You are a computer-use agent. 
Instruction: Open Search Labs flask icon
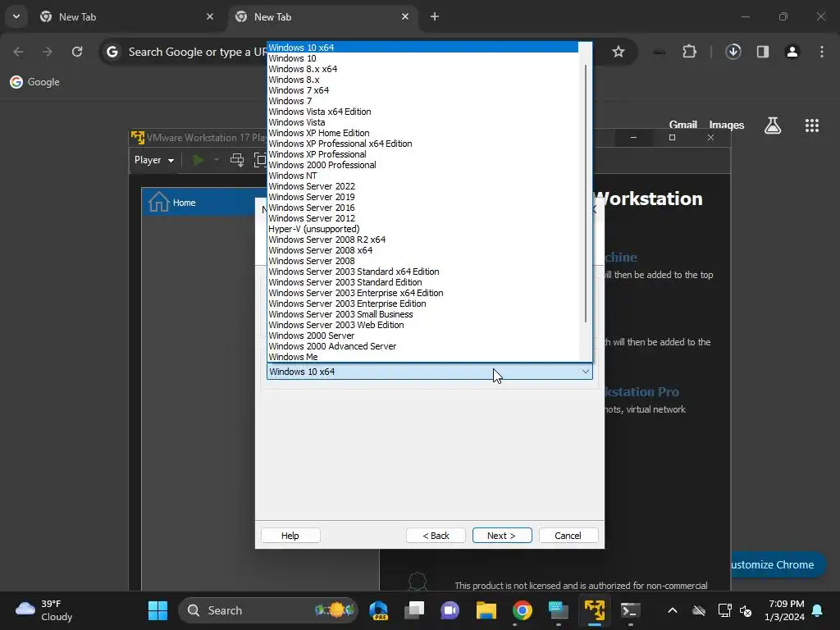click(x=773, y=126)
